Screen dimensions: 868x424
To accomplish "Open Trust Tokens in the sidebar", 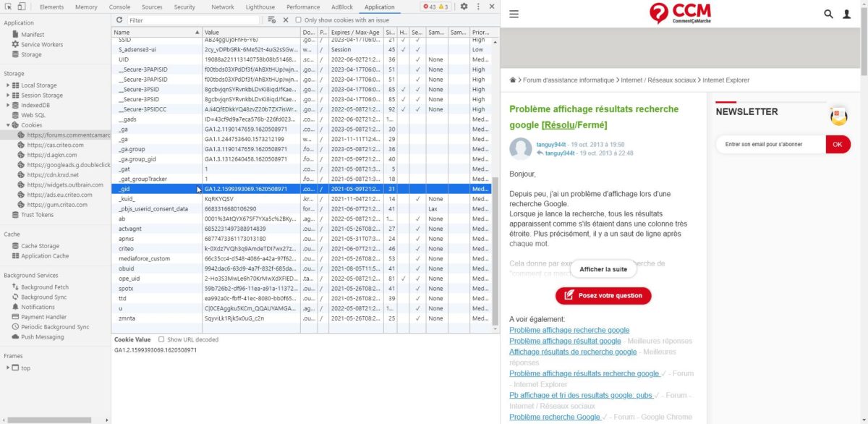I will click(37, 215).
